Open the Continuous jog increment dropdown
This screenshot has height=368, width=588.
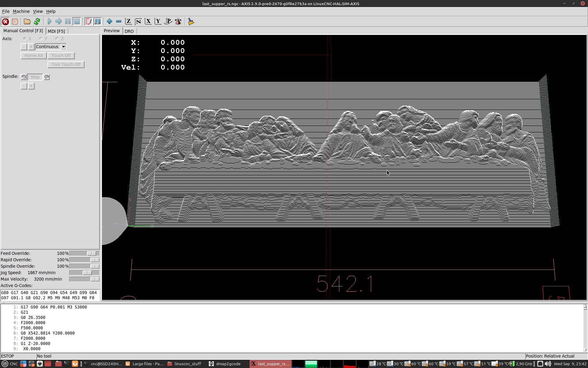click(63, 47)
